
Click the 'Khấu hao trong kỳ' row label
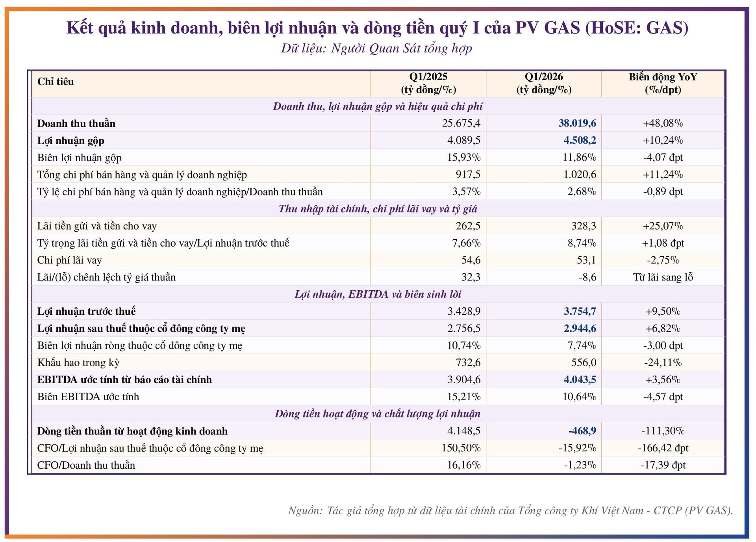78,362
